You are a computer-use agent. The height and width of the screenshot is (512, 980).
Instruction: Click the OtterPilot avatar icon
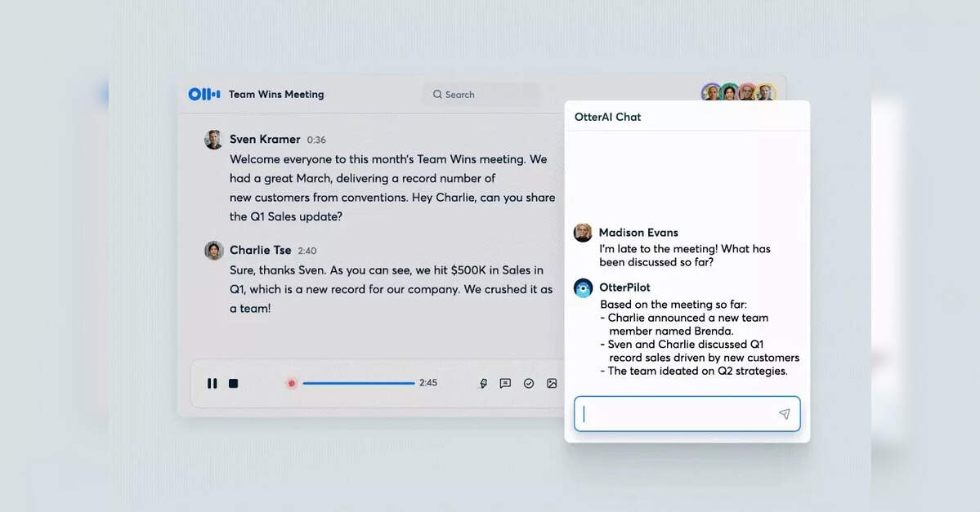click(x=583, y=287)
